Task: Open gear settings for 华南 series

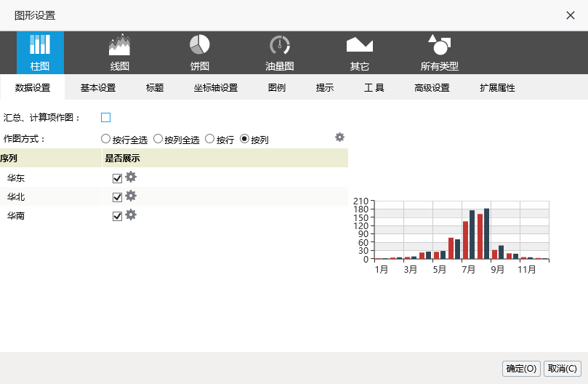Action: point(131,215)
